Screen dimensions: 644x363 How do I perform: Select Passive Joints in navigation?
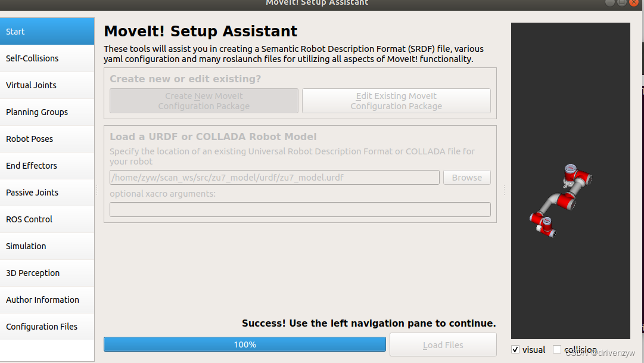point(47,193)
